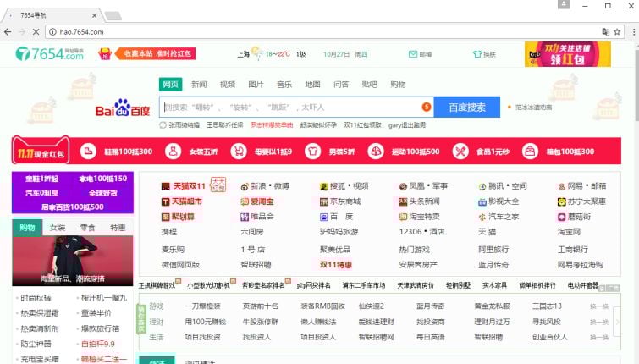
Task: Open Tmall Double 11 link
Action: coord(189,186)
